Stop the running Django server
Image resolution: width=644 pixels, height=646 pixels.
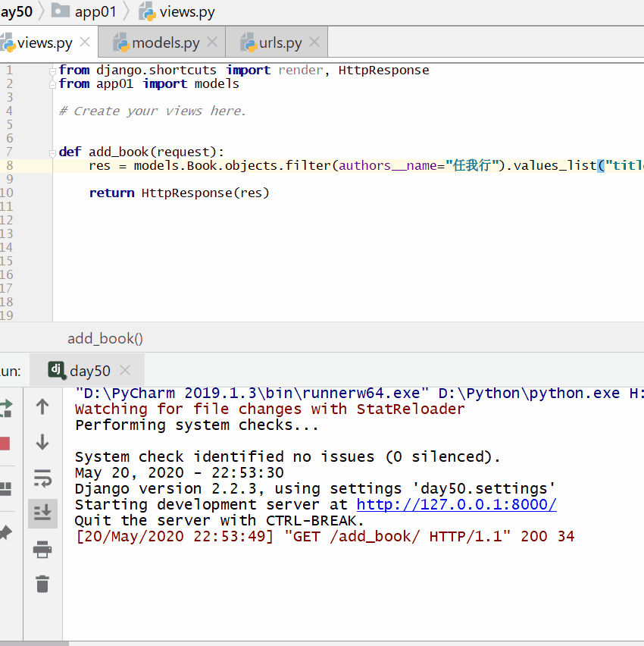[x=5, y=444]
